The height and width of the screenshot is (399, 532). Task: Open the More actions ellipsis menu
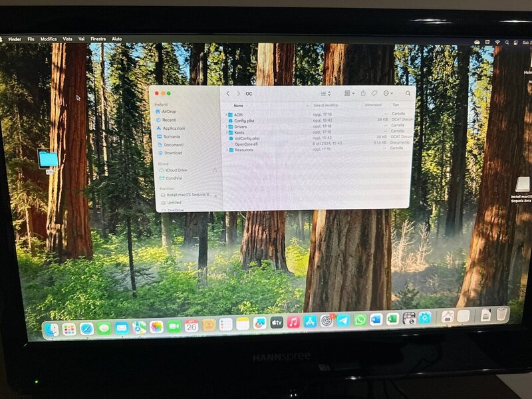coord(388,93)
